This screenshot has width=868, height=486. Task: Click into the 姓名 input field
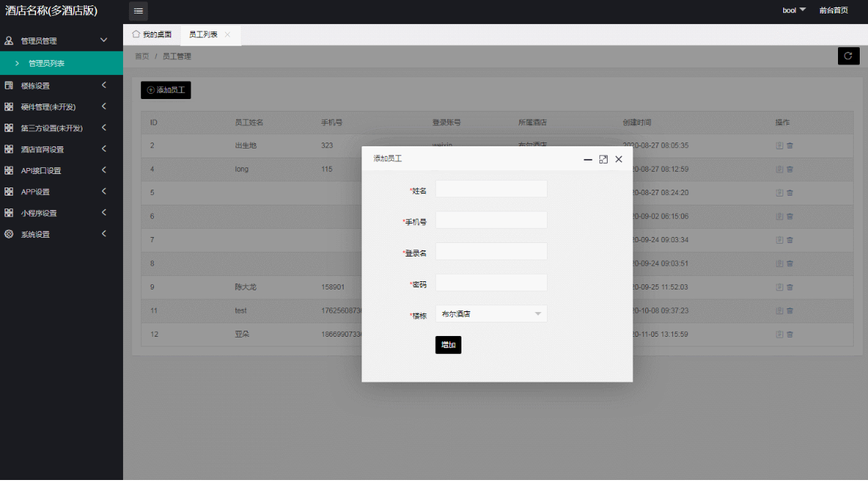click(491, 189)
